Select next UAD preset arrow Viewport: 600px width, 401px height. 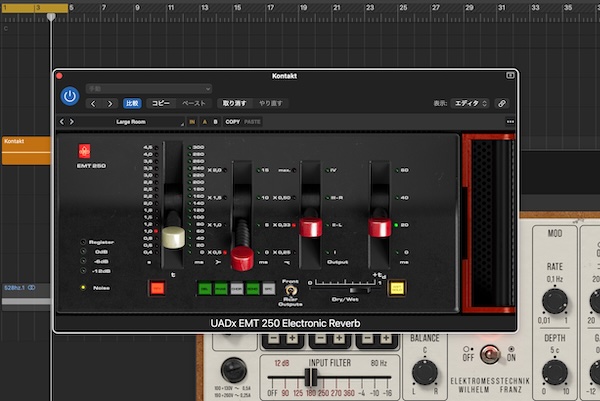pyautogui.click(x=72, y=122)
